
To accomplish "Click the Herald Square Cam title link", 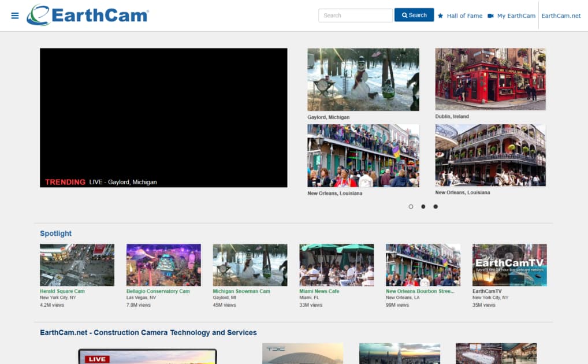I will [x=62, y=291].
